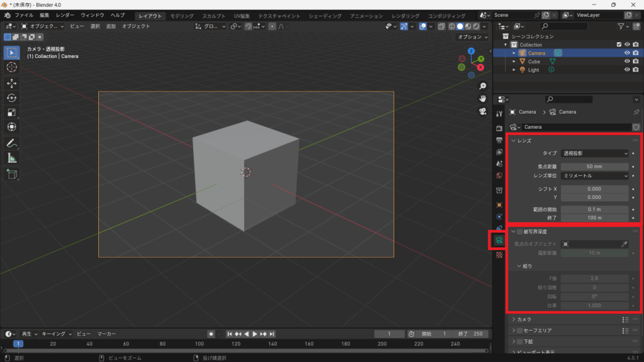This screenshot has height=362, width=644.
Task: Enable 被写界深度 checkbox
Action: [x=519, y=232]
